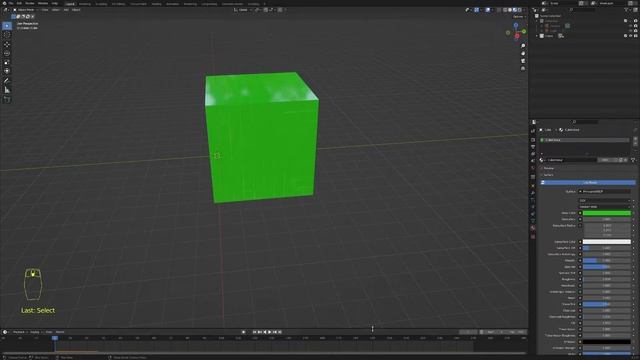Select the Transform tool

click(7, 71)
